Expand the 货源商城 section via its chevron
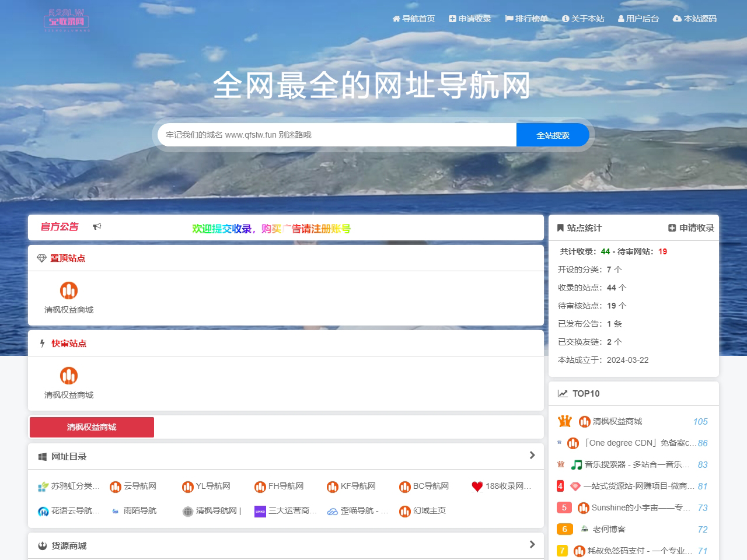 [x=532, y=544]
